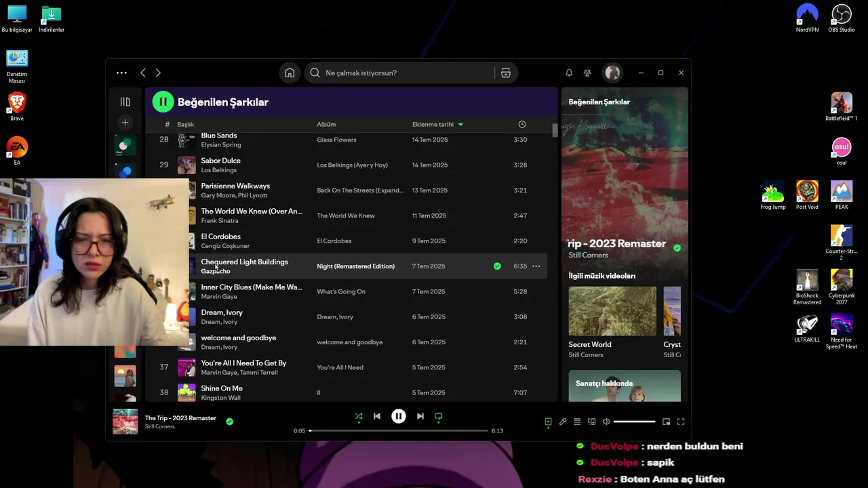Open 'The Trip - 2023 Remaster' title in player bar
The width and height of the screenshot is (868, 488).
tap(180, 418)
